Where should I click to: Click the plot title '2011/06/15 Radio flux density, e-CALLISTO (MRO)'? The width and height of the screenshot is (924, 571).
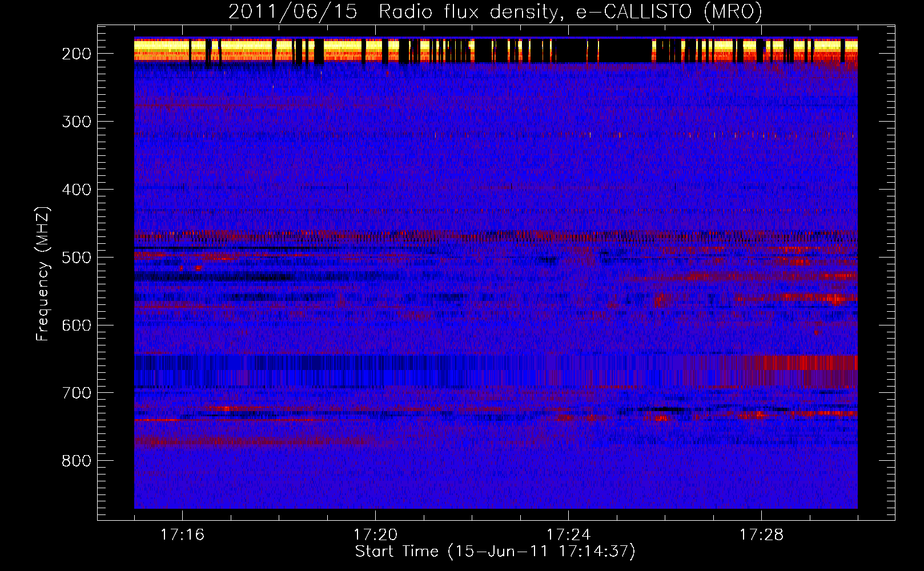(495, 12)
